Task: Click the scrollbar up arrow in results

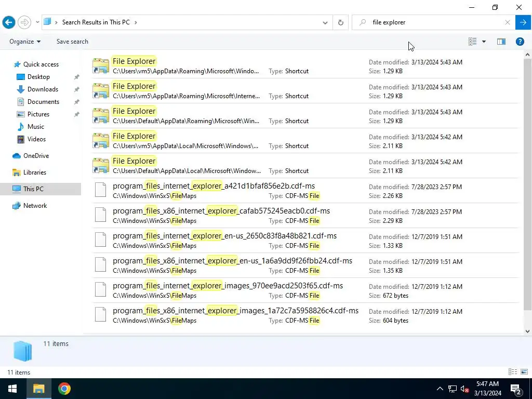Action: 527,55
